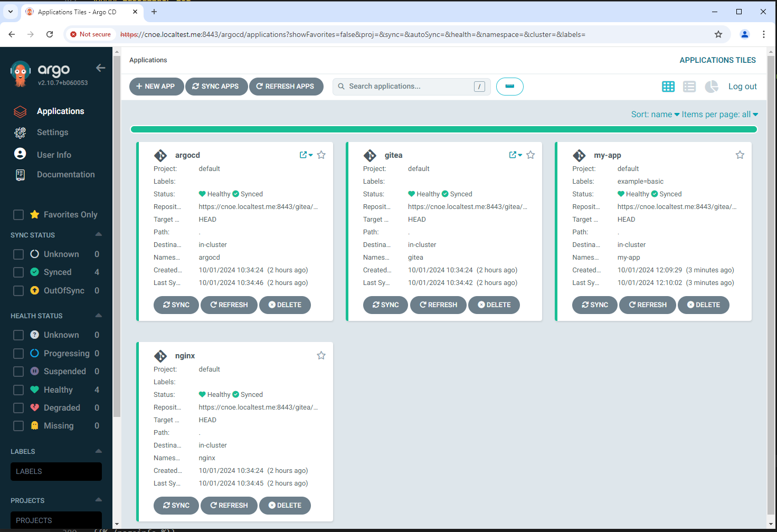Open the Sort: name dropdown
Viewport: 777px width, 532px height.
point(655,115)
